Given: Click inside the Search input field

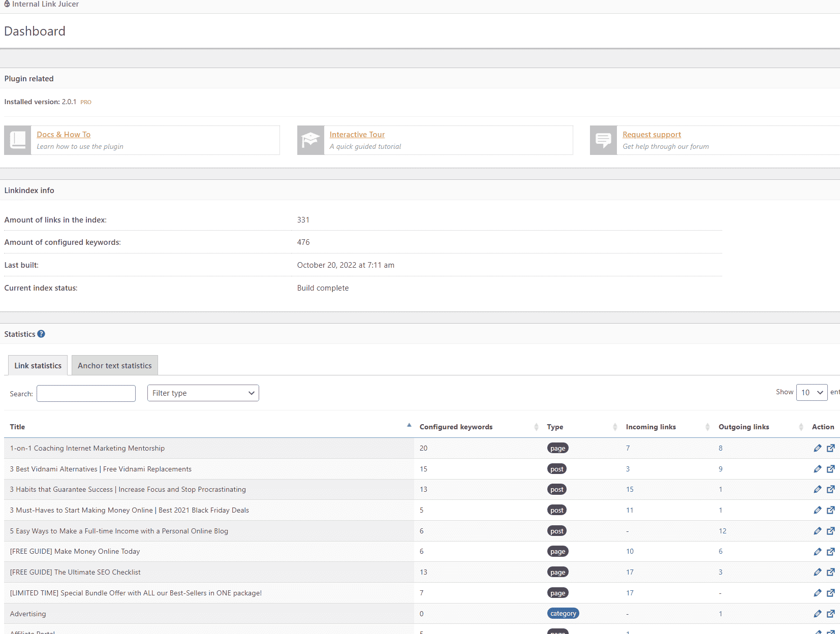Looking at the screenshot, I should [85, 393].
